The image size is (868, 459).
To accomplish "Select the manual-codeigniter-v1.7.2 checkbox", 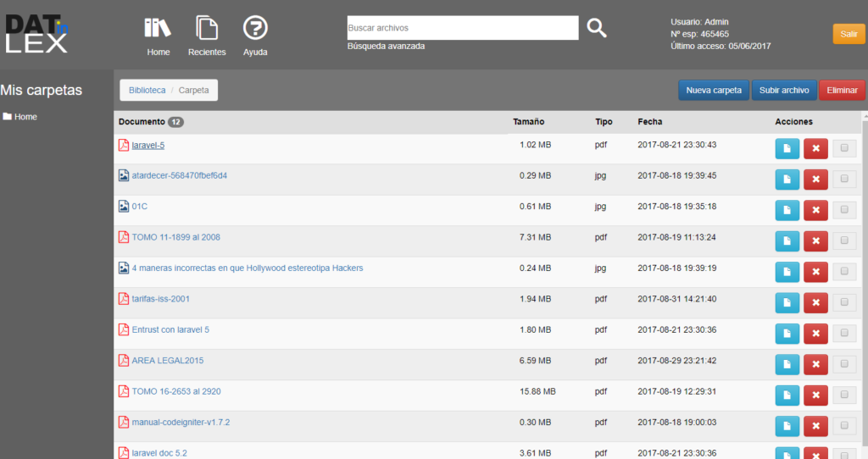I will 844,425.
